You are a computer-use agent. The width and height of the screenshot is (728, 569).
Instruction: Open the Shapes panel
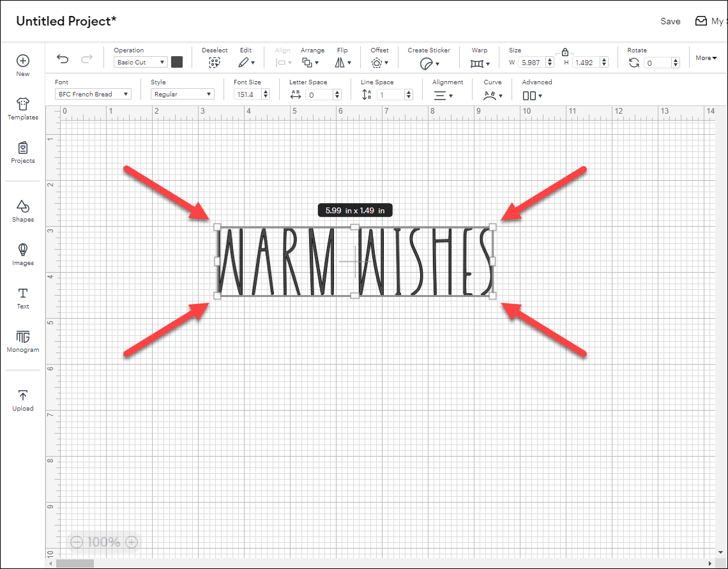click(23, 210)
